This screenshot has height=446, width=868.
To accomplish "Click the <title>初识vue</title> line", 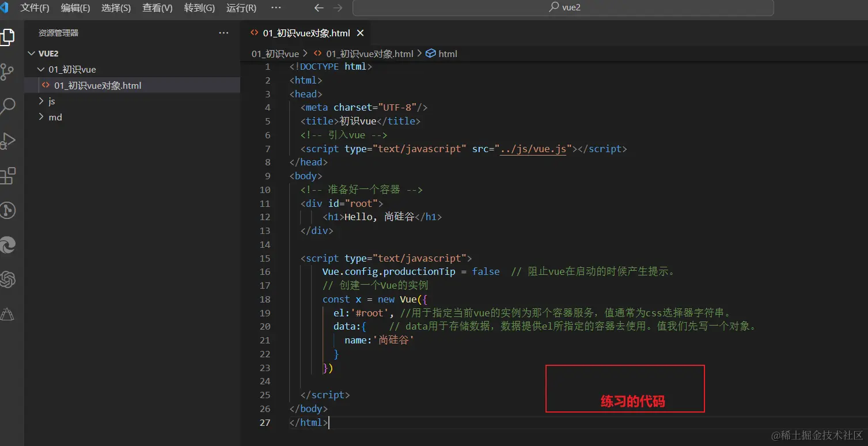I will [x=360, y=121].
